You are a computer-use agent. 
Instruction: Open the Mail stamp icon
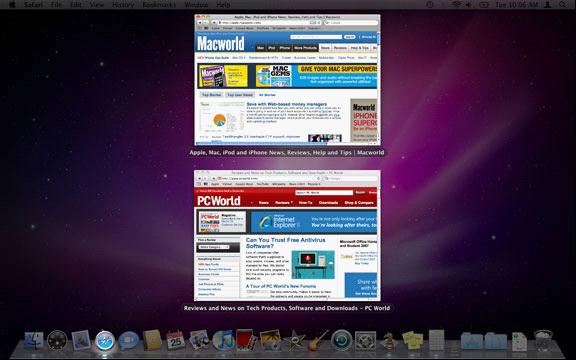(x=81, y=340)
